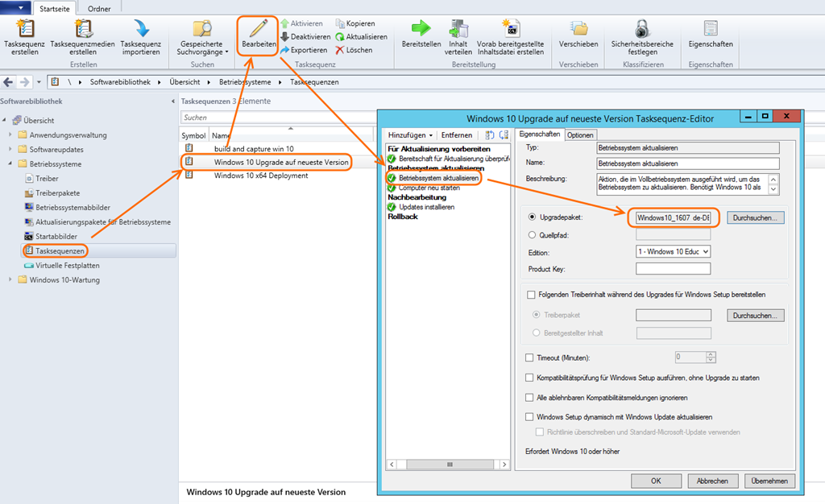Click Tasksequenz erstellen ribbon icon

tap(25, 28)
